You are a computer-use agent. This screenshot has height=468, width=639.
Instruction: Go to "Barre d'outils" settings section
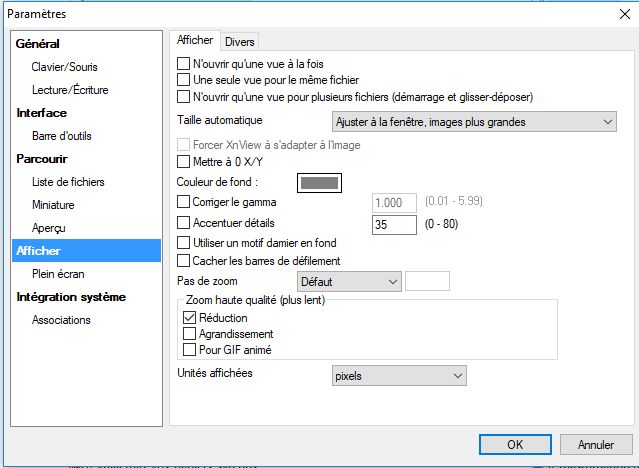tap(64, 136)
